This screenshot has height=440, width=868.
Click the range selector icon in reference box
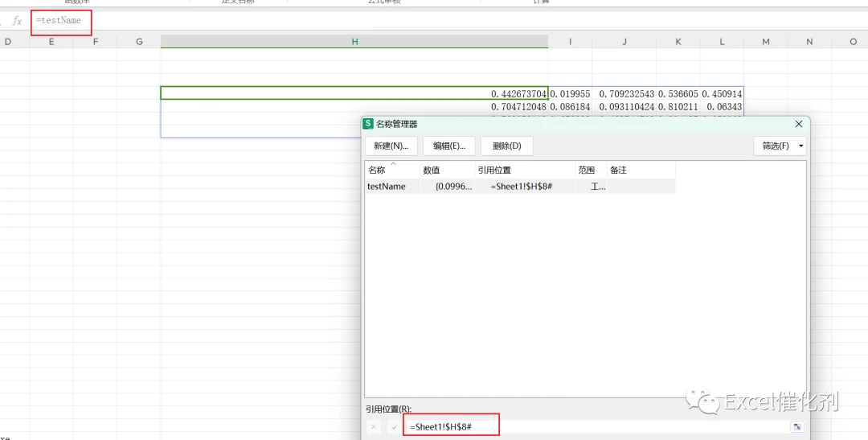coord(797,426)
